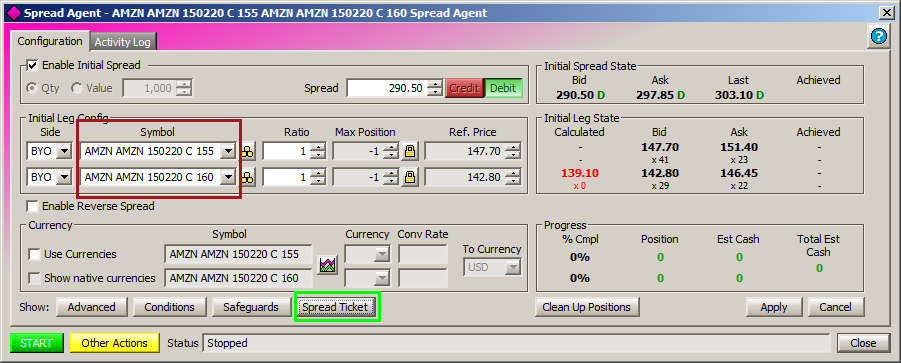Click leg Ask value 151.40
This screenshot has height=363, width=901.
[738, 147]
